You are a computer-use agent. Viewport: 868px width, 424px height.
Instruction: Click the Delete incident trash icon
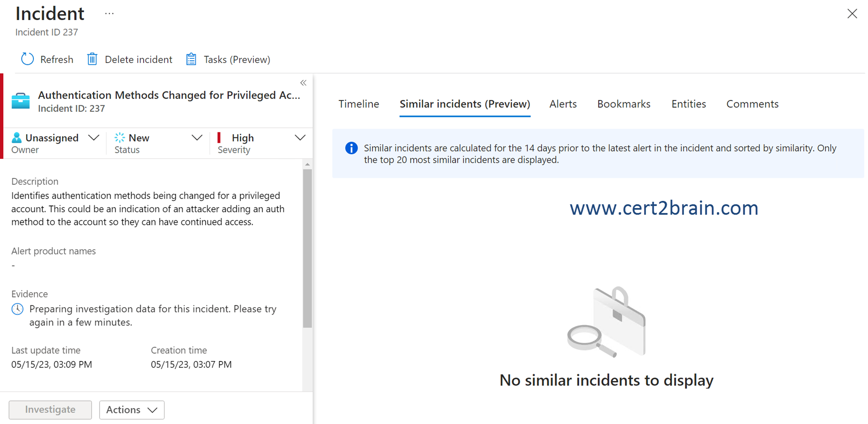click(92, 59)
